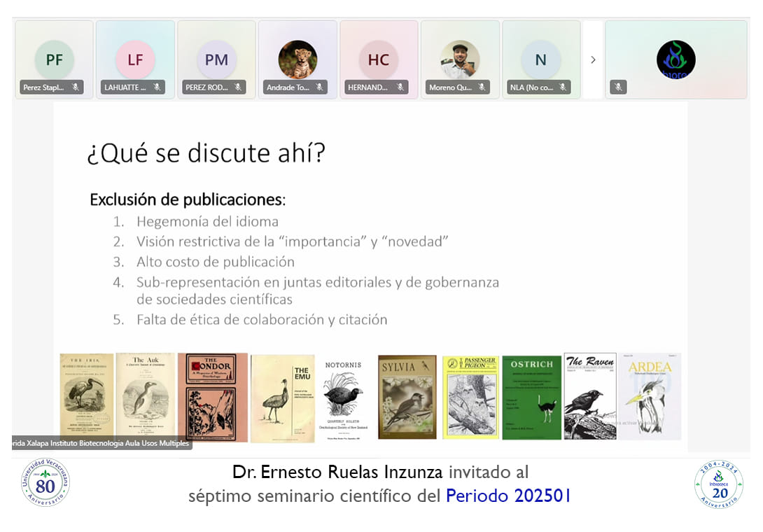Viewport: 763px width, 532px height.
Task: Click Andrade's tiger profile picture
Action: point(297,59)
